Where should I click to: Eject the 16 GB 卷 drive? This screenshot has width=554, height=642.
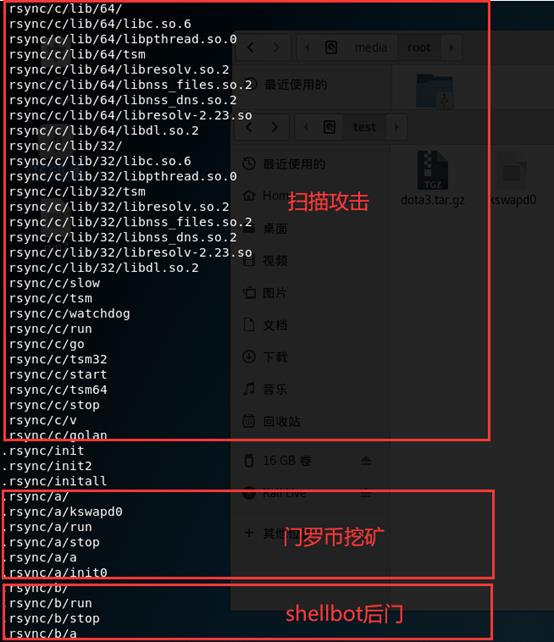click(x=366, y=461)
